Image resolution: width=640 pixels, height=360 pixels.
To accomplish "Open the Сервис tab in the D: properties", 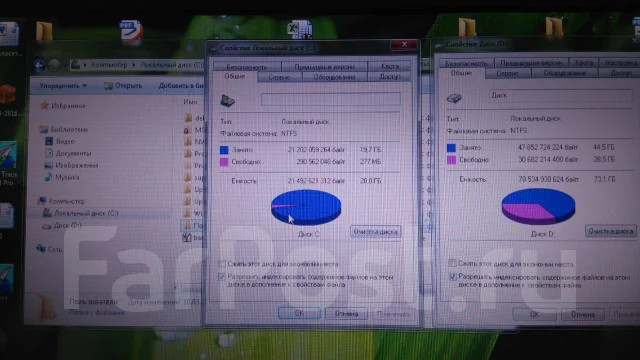I will point(507,73).
